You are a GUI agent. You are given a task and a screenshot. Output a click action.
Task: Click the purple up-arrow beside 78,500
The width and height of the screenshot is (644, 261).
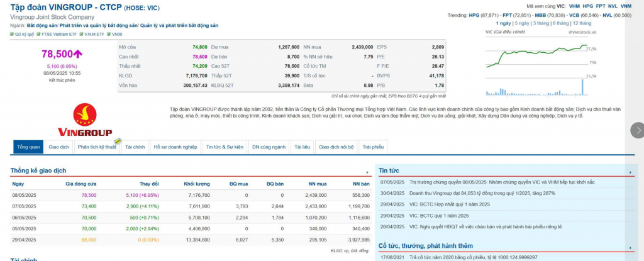pyautogui.click(x=77, y=54)
